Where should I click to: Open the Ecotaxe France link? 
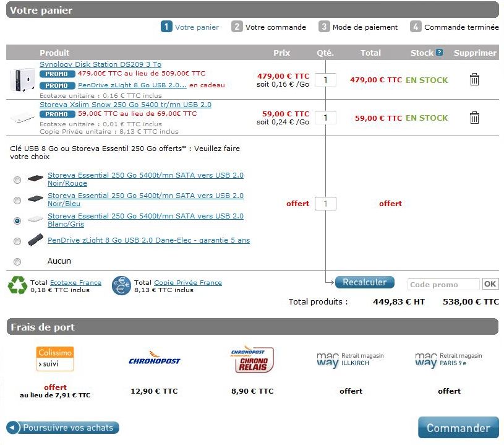coord(75,282)
